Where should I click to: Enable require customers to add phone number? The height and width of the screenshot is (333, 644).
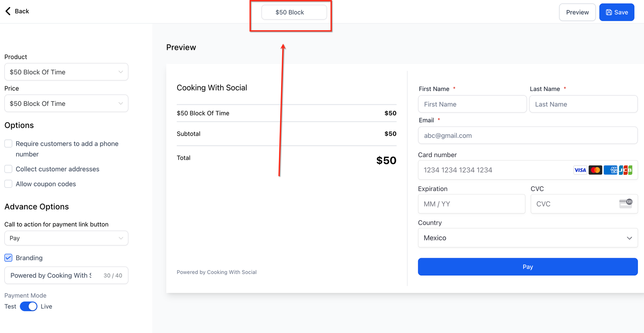(8, 144)
